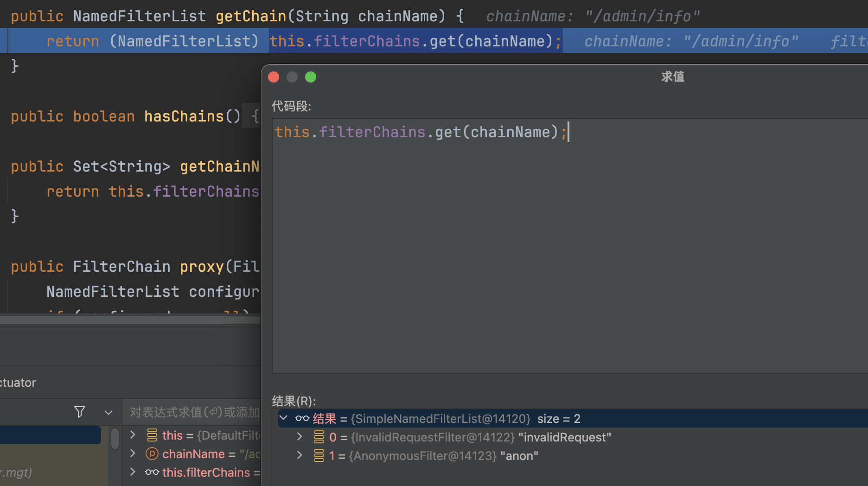Click the getChain method name in the editor
Viewport: 868px width, 486px height.
[250, 16]
